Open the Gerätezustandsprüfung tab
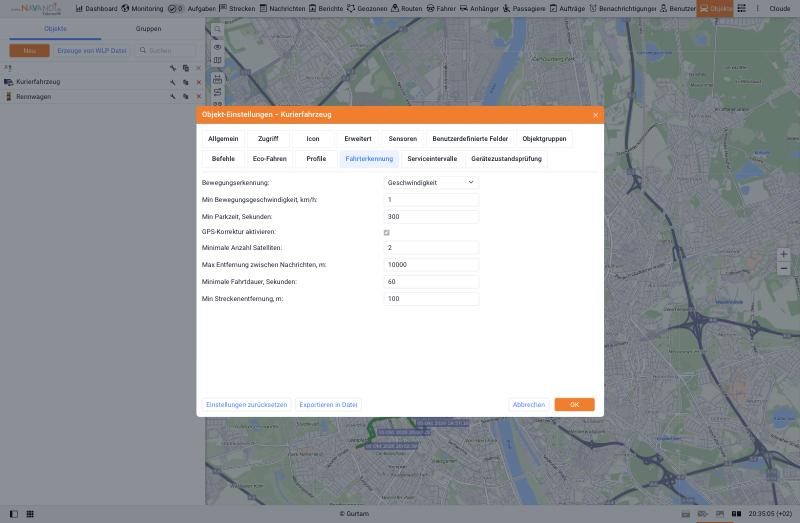Screen dimensions: 800x523 pyautogui.click(x=506, y=159)
